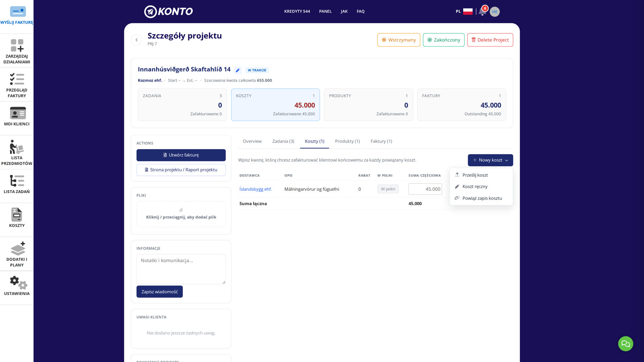Click the notifications bell icon
Image resolution: width=644 pixels, height=362 pixels.
tap(482, 11)
